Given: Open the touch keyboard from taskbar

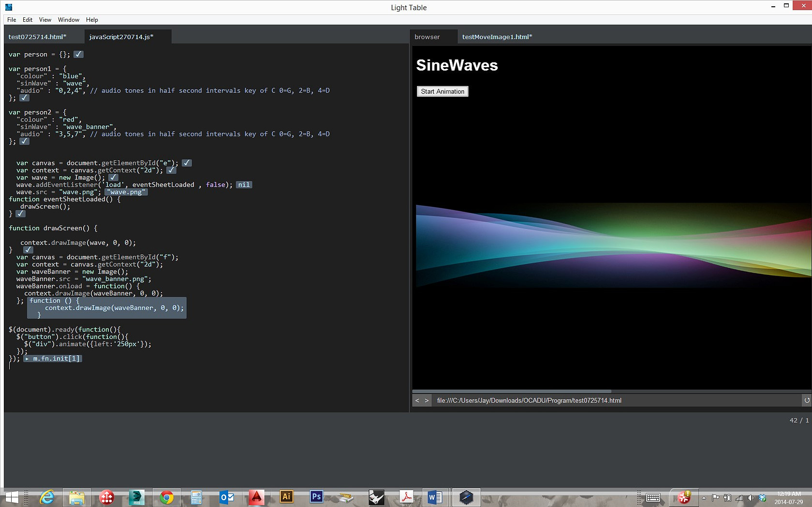Looking at the screenshot, I should (x=653, y=498).
